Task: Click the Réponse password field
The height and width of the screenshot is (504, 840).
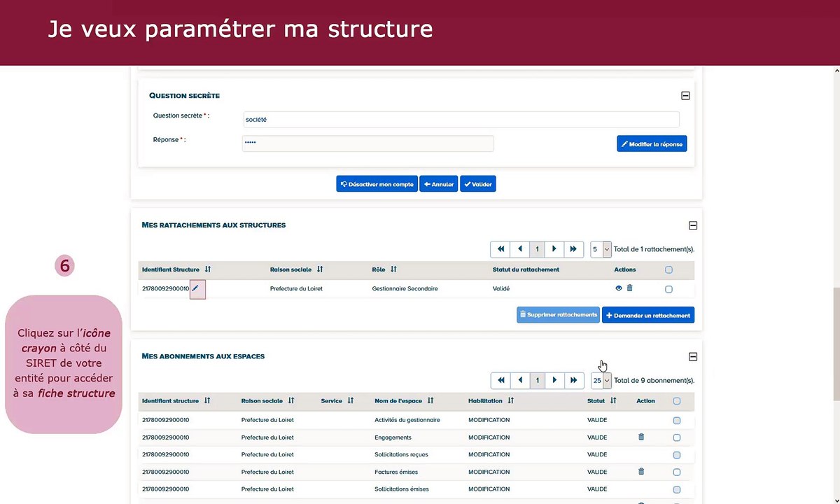Action: point(368,143)
